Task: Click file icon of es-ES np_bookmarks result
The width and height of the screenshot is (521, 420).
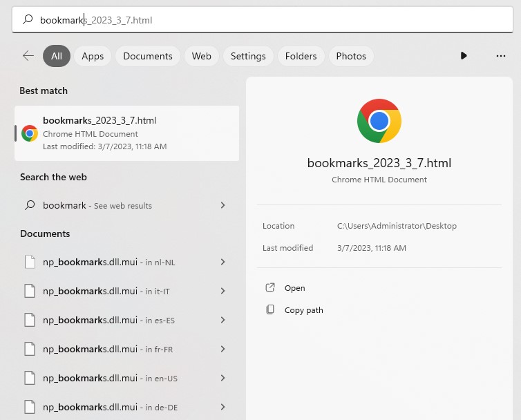Action: point(30,320)
